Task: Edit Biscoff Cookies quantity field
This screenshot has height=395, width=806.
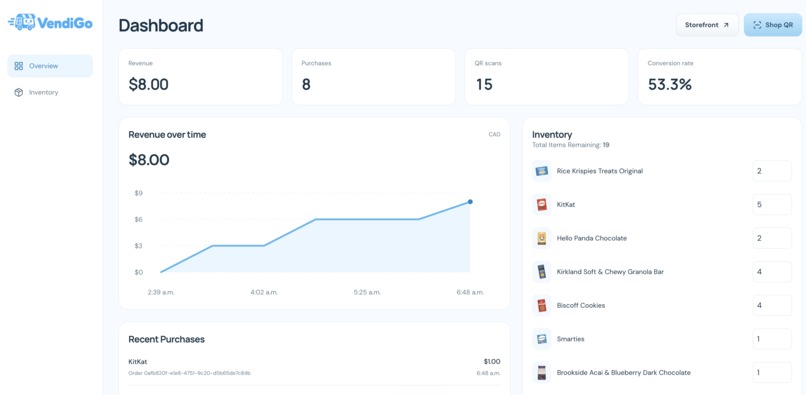Action: pyautogui.click(x=772, y=306)
